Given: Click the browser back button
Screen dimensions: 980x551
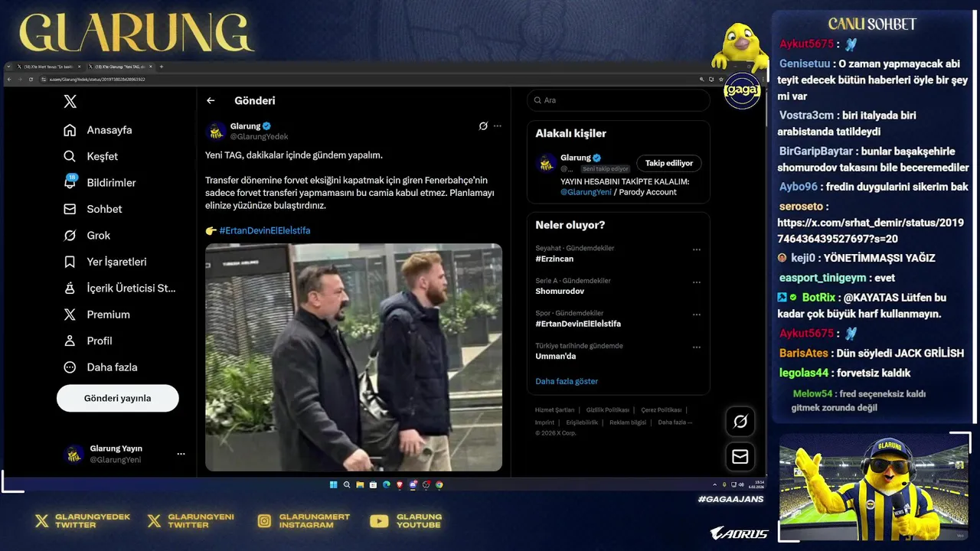Looking at the screenshot, I should tap(9, 79).
